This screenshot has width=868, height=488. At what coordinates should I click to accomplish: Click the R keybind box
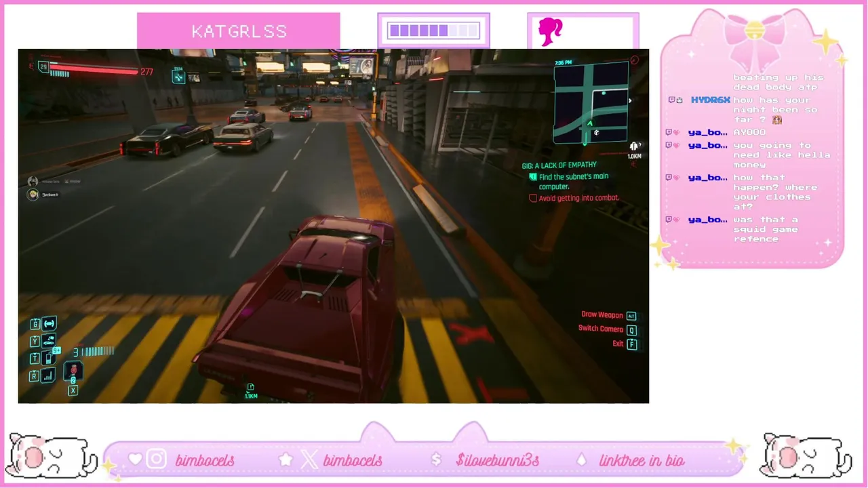(34, 376)
